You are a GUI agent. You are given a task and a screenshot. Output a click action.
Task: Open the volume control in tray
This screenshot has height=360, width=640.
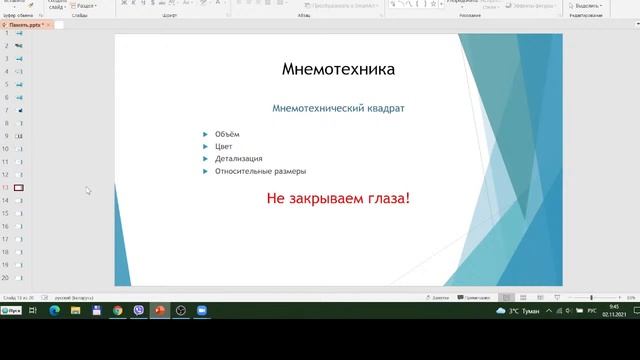[569, 311]
